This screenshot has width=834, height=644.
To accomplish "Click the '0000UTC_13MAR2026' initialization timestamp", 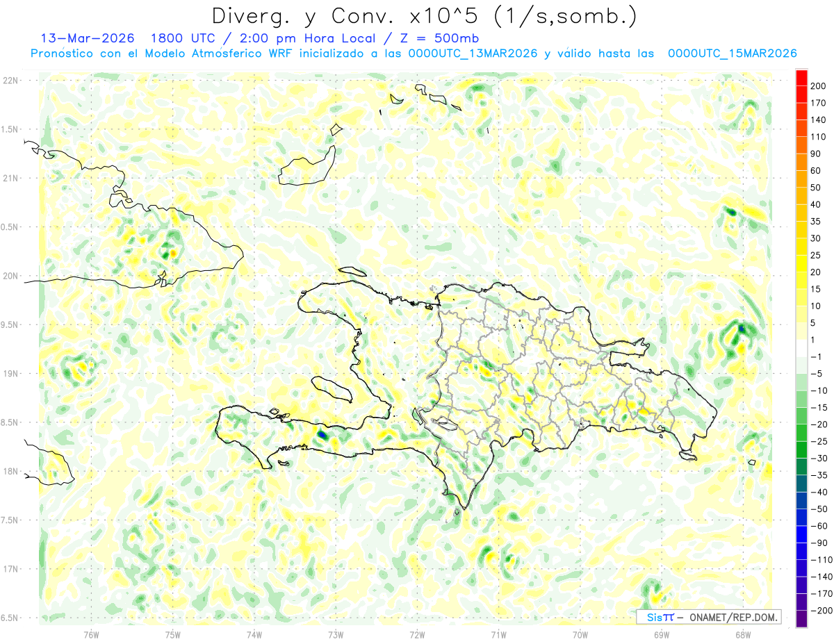I will [473, 53].
